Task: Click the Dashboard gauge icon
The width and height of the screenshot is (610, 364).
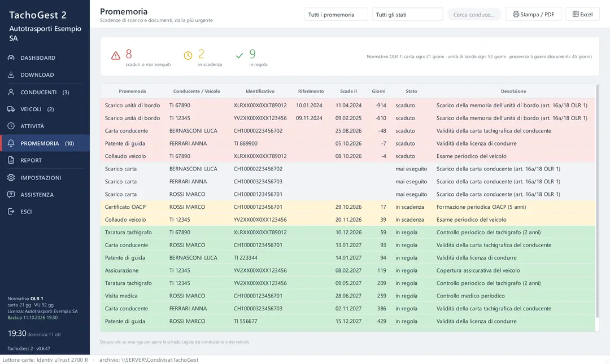Action: click(11, 58)
